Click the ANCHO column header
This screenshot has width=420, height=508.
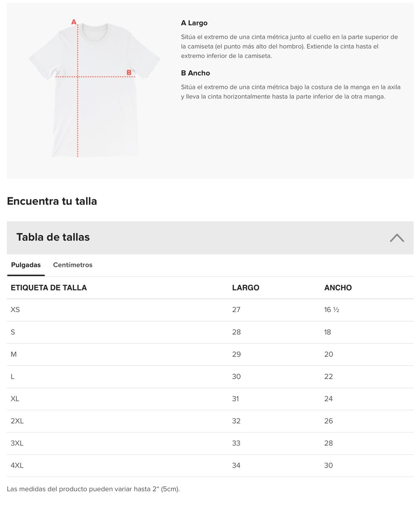[x=338, y=288]
